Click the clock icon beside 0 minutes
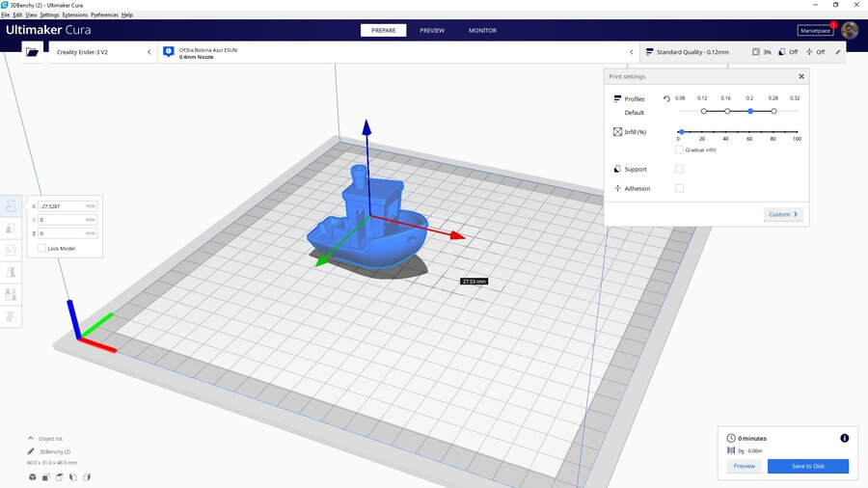Viewport: 868px width, 488px height. click(x=731, y=438)
